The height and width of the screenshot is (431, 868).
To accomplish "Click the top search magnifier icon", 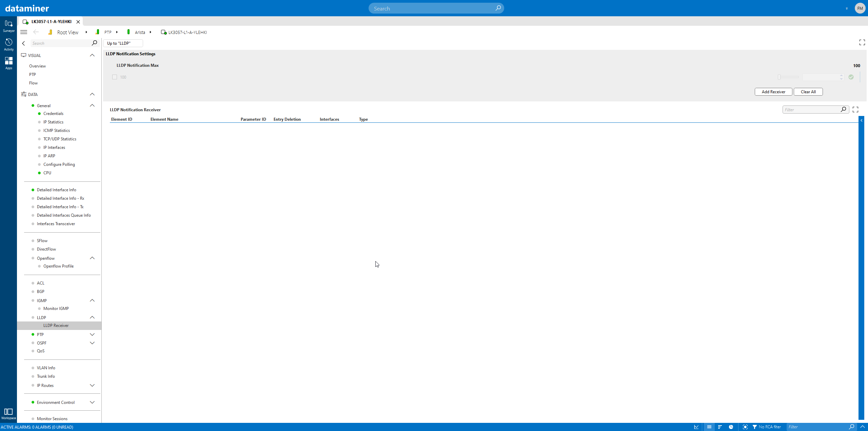I will [498, 8].
